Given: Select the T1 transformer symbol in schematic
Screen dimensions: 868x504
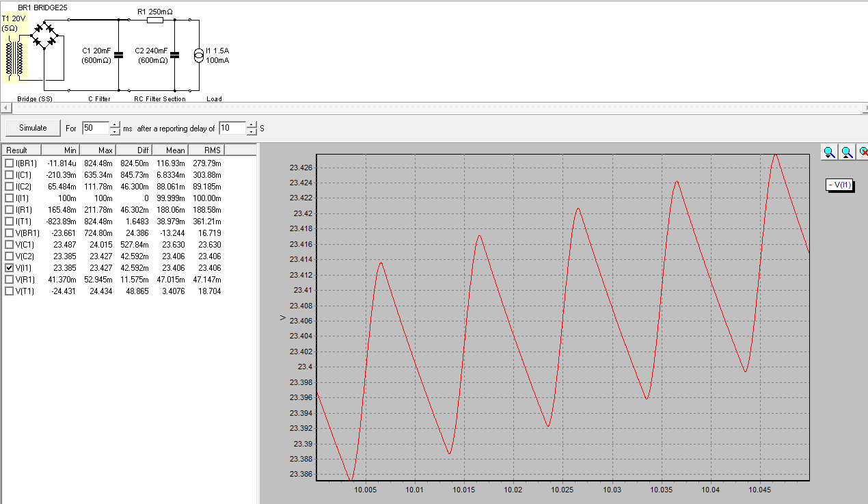Looking at the screenshot, I should click(14, 58).
